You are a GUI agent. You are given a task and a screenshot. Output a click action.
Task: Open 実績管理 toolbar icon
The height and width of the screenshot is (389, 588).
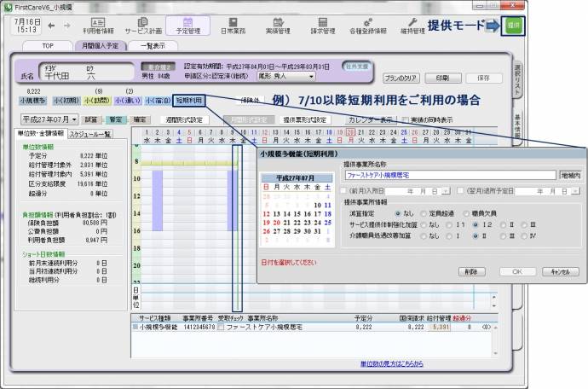point(276,26)
